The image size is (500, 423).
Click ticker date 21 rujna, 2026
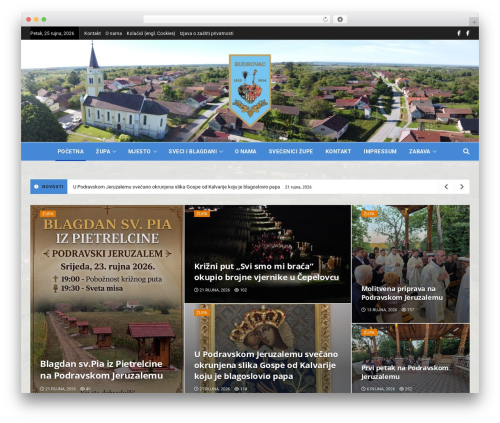298,187
